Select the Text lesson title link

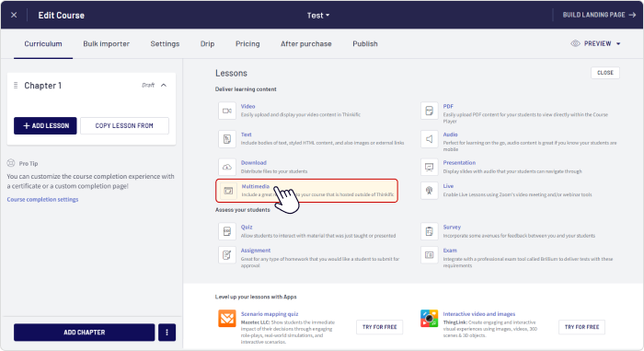(246, 135)
